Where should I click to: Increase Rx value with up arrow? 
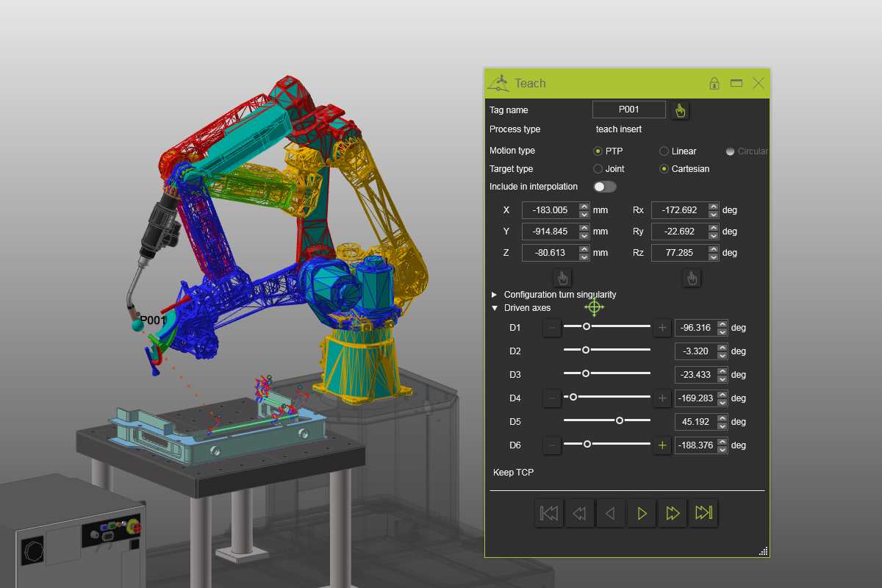(714, 207)
